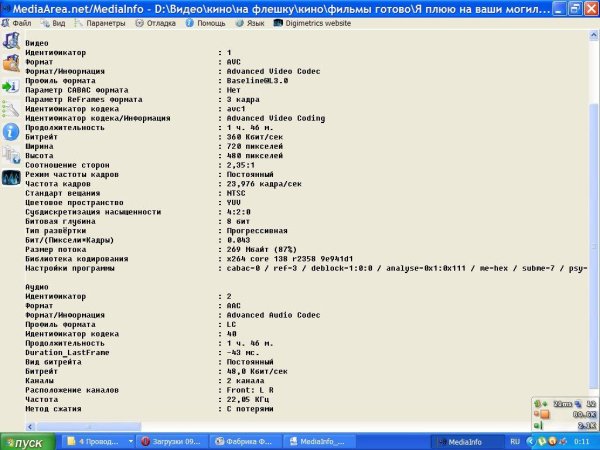This screenshot has height=450, width=600.
Task: Select the 'Advanced Video Codec' value
Action: 273,71
